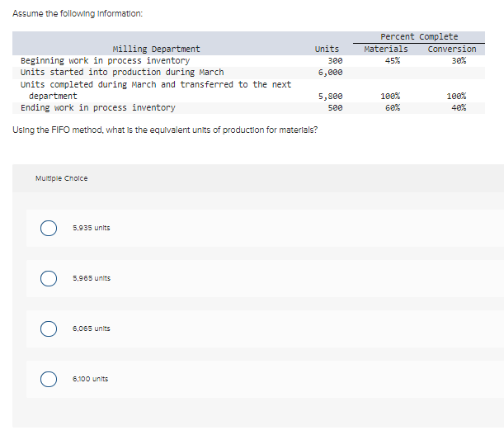504x435 pixels.
Task: Select the 5,935 units radio button
Action: click(x=49, y=228)
